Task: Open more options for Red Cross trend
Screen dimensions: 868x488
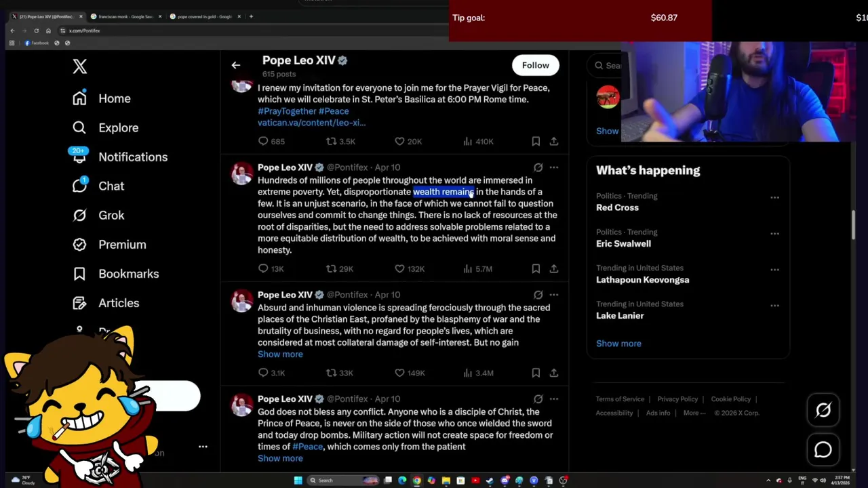Action: (x=774, y=197)
